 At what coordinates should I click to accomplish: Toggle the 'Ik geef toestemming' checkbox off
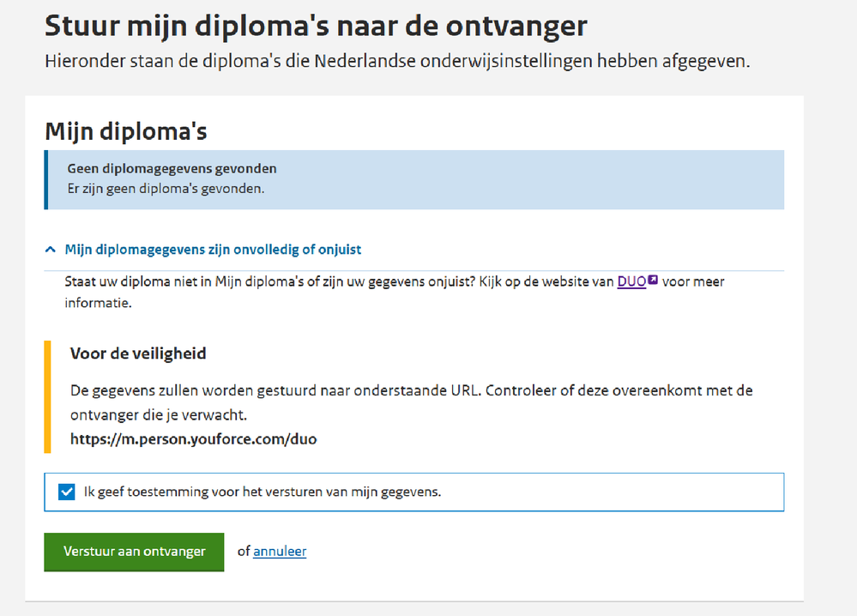67,492
